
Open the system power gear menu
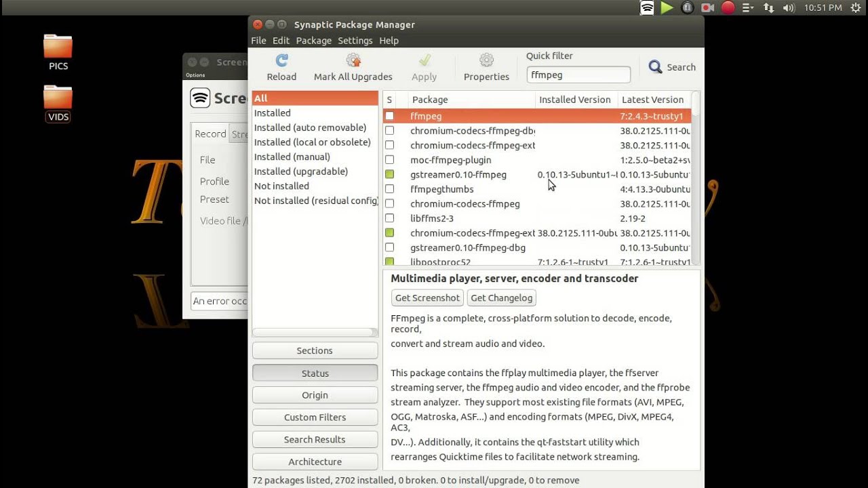pos(856,8)
